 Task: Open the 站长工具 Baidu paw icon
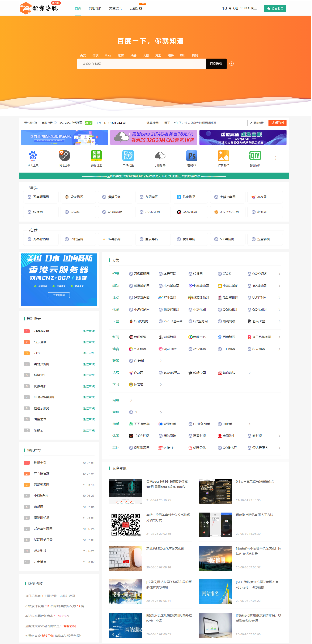(x=33, y=156)
